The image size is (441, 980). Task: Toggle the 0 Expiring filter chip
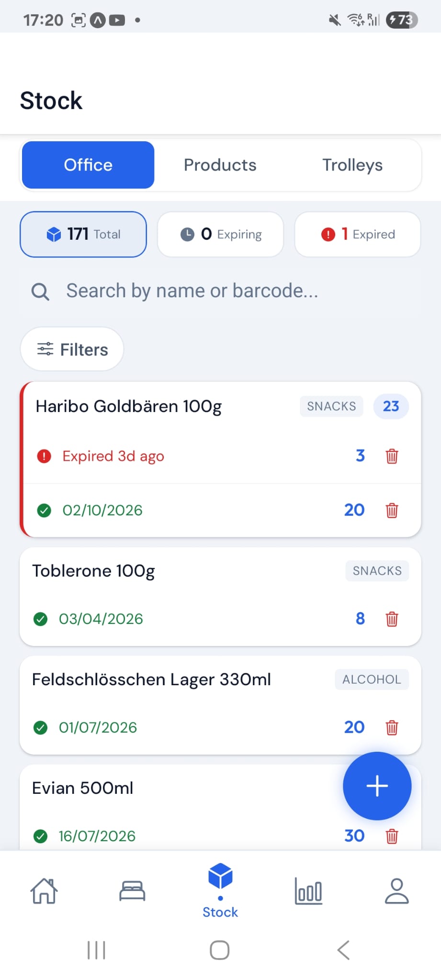click(x=221, y=234)
